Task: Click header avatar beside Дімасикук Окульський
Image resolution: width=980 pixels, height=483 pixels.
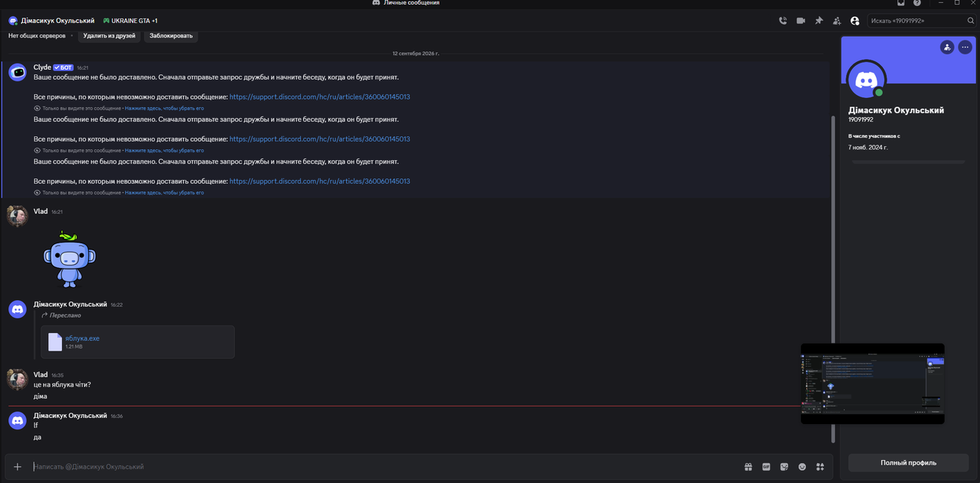Action: point(13,21)
